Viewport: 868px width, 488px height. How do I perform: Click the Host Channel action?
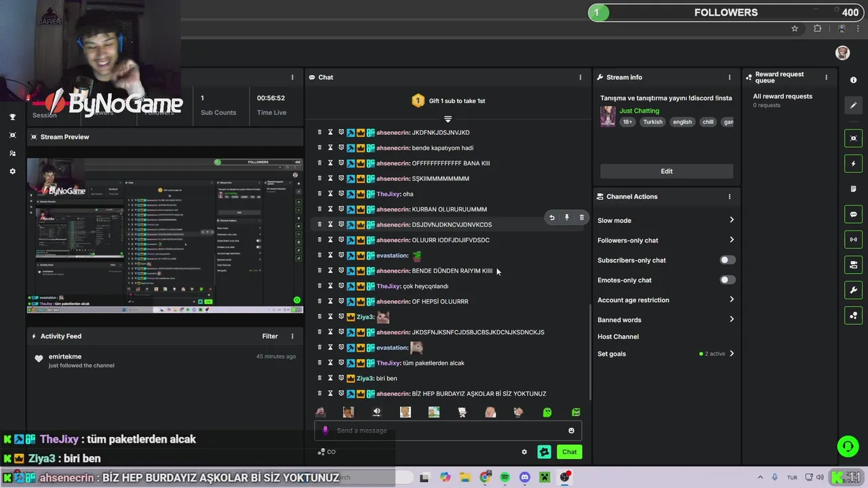618,337
